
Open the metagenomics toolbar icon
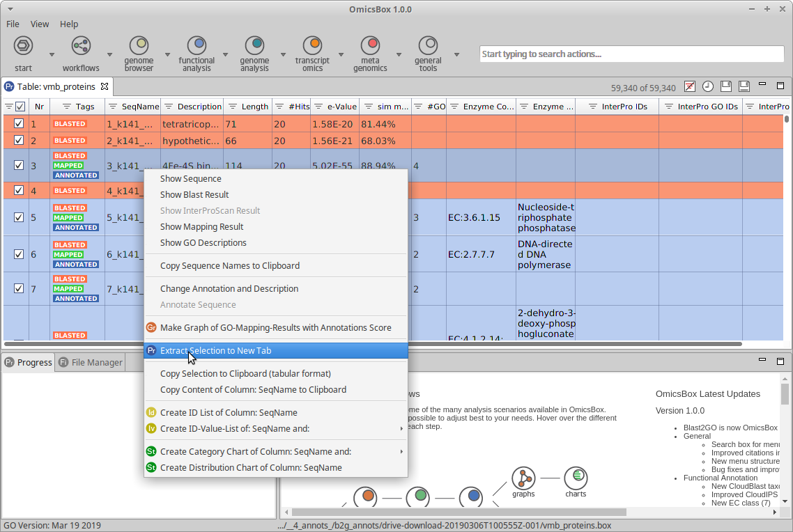click(370, 47)
